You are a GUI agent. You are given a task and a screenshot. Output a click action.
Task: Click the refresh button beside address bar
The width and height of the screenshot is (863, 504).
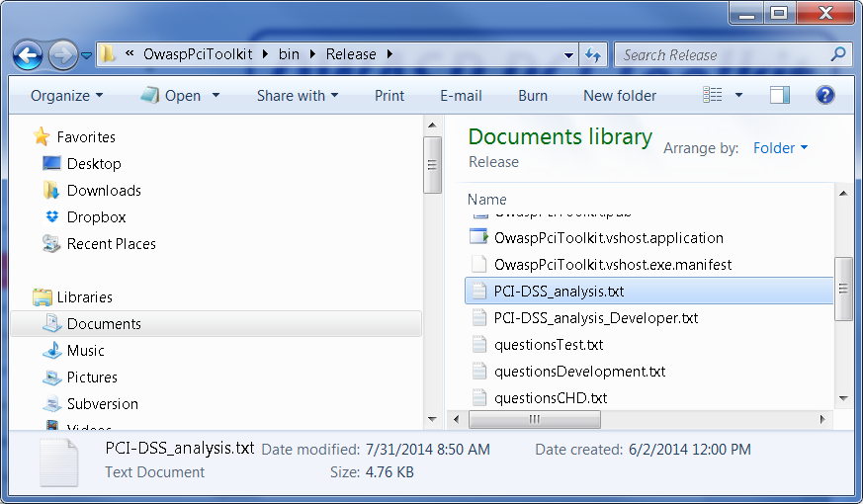[593, 54]
